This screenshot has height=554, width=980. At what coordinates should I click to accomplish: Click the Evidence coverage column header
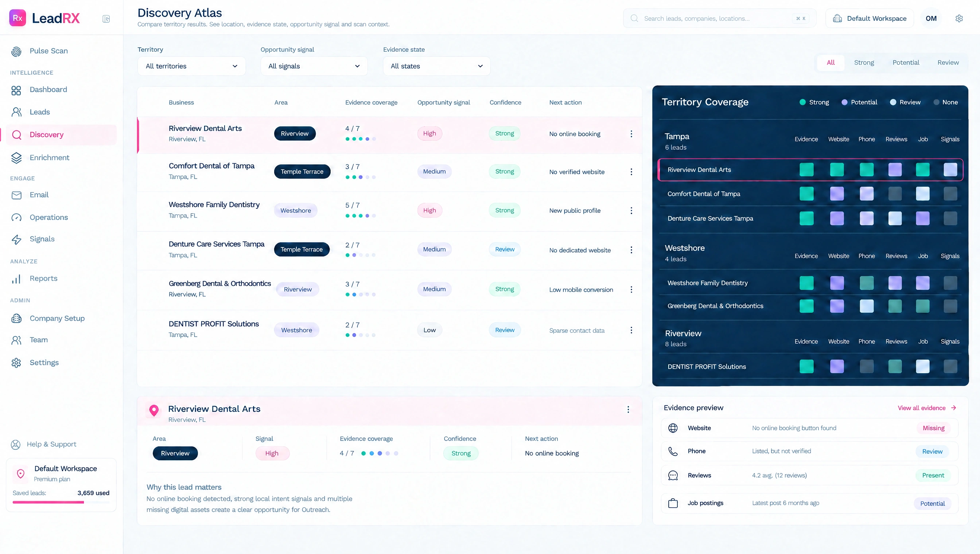(371, 102)
